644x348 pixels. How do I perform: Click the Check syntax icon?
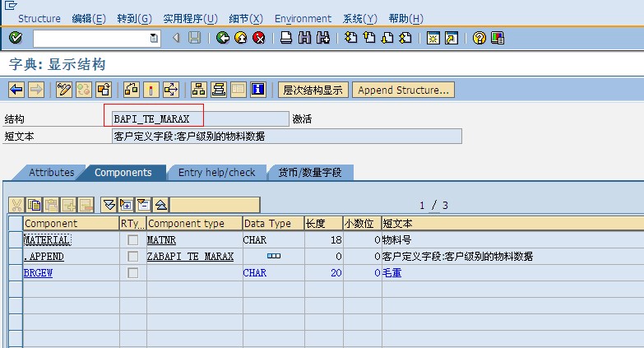(x=132, y=90)
